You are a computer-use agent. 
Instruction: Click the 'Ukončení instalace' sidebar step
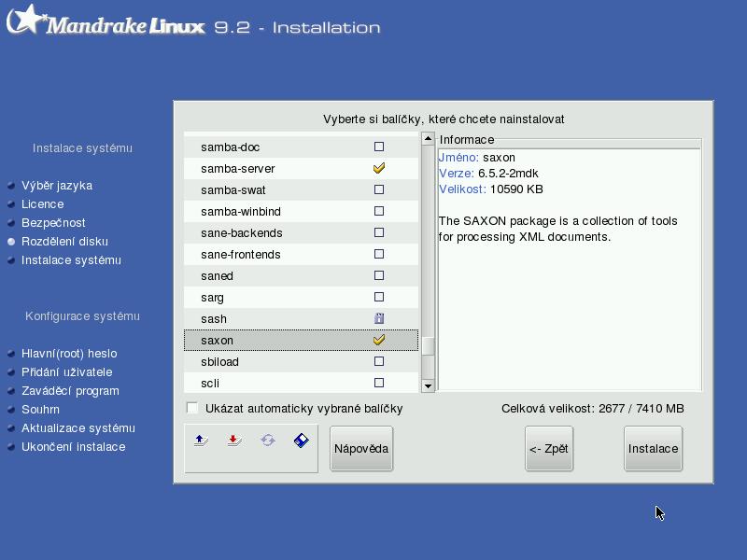point(74,447)
